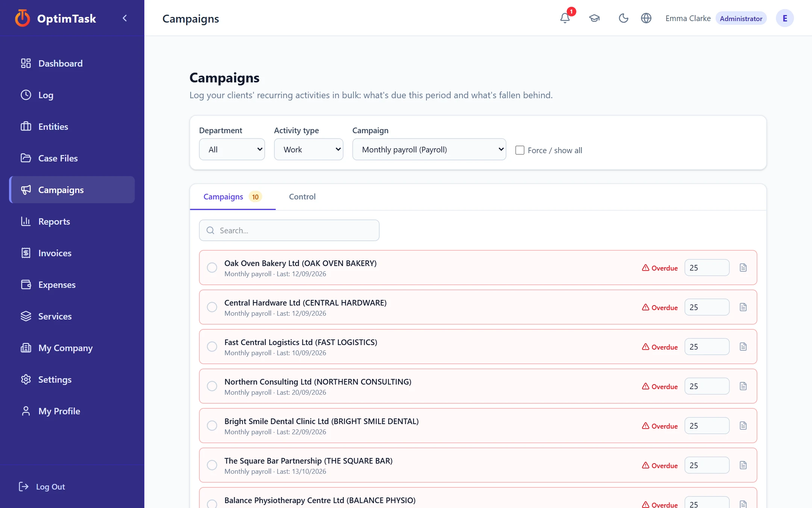
Task: Select The Square Bar Partnership radio
Action: point(212,465)
